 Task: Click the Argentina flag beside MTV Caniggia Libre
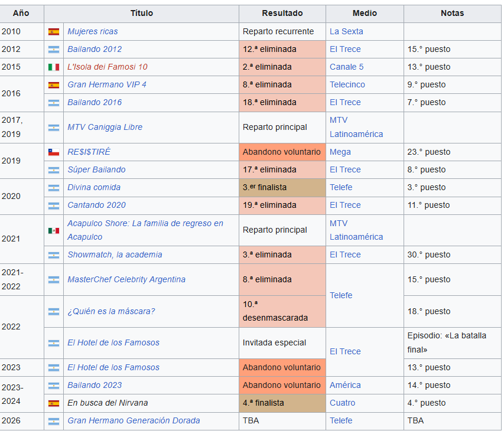54,128
